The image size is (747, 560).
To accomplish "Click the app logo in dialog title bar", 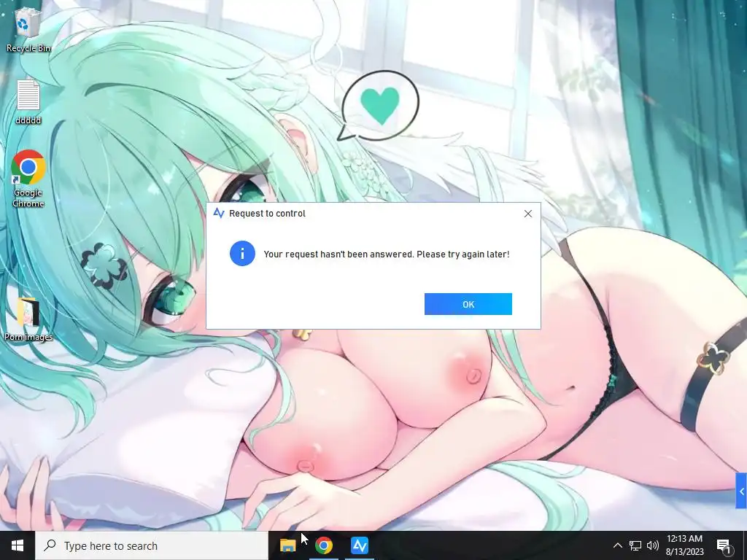I will pyautogui.click(x=219, y=214).
